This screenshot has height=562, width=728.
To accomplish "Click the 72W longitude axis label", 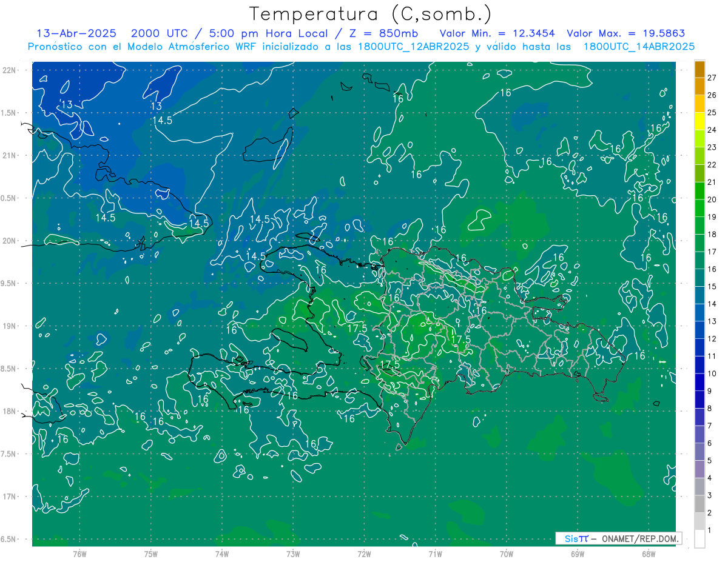I will pos(364,554).
